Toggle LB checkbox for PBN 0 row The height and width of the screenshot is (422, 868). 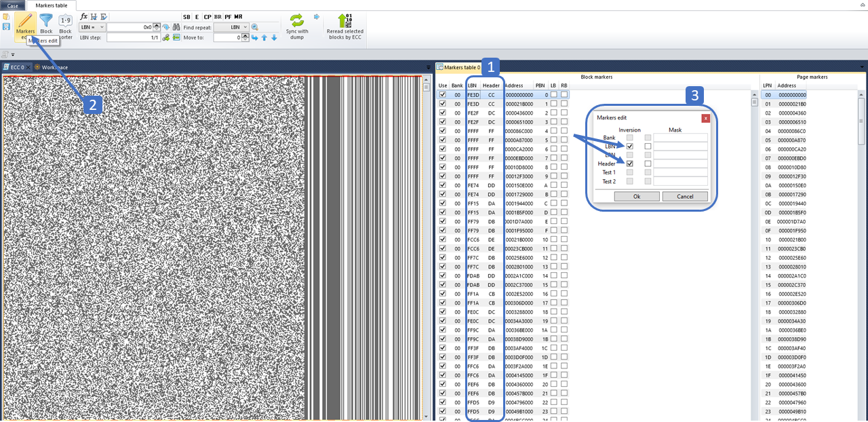(x=554, y=95)
